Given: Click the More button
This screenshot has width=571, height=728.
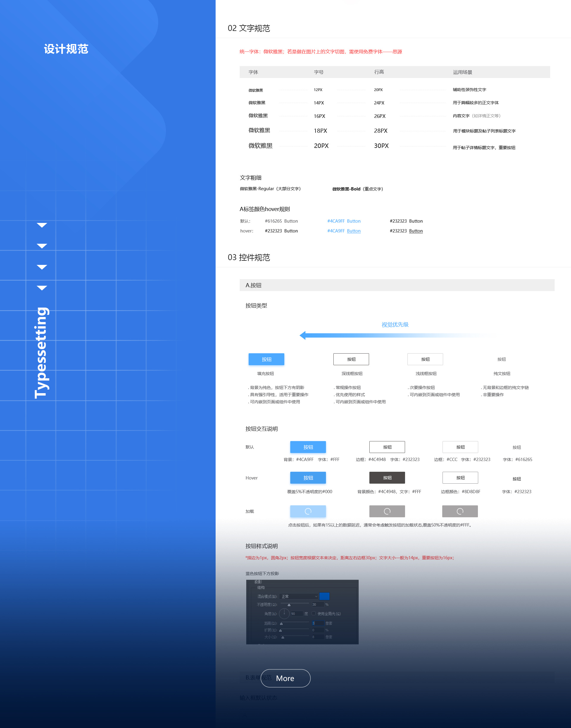Looking at the screenshot, I should (x=285, y=678).
